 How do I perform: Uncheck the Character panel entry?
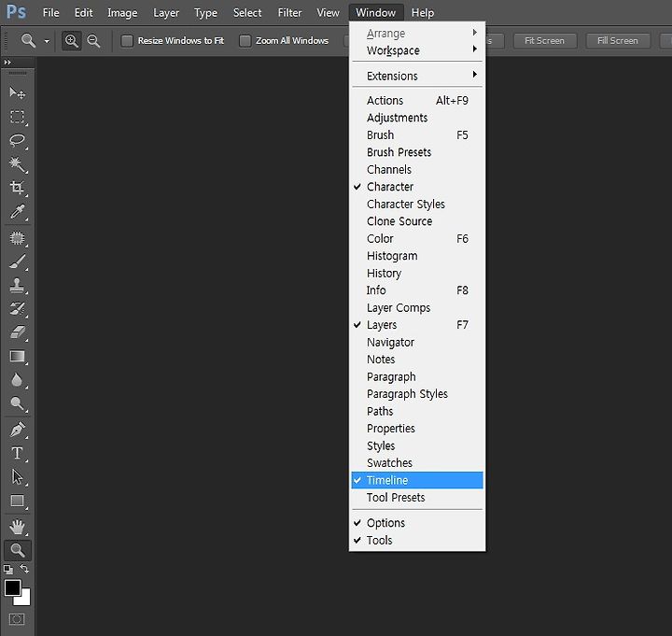(417, 187)
